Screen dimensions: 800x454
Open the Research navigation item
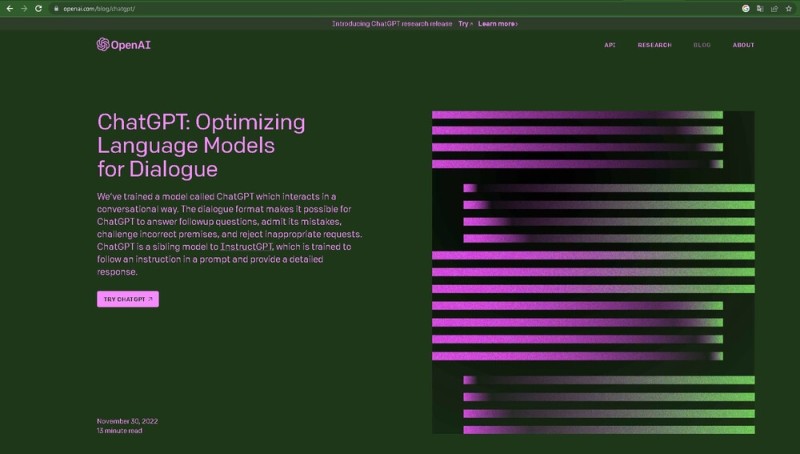pyautogui.click(x=655, y=45)
